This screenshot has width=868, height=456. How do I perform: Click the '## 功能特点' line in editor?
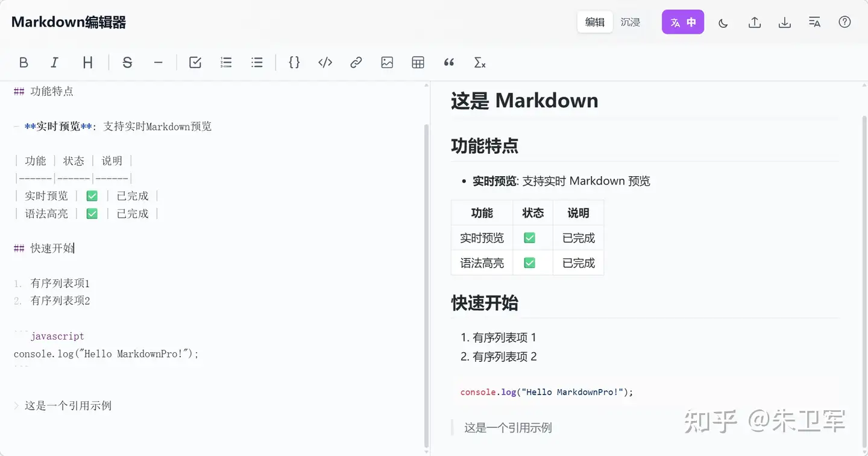43,92
